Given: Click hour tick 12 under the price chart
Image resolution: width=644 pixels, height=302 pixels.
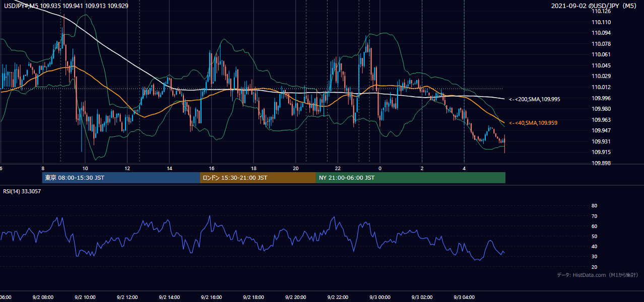Looking at the screenshot, I should 127,168.
